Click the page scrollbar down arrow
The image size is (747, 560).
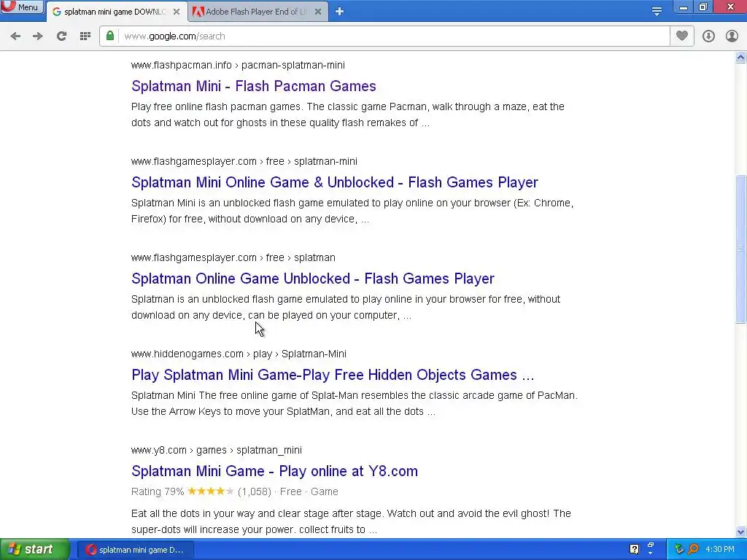(740, 532)
